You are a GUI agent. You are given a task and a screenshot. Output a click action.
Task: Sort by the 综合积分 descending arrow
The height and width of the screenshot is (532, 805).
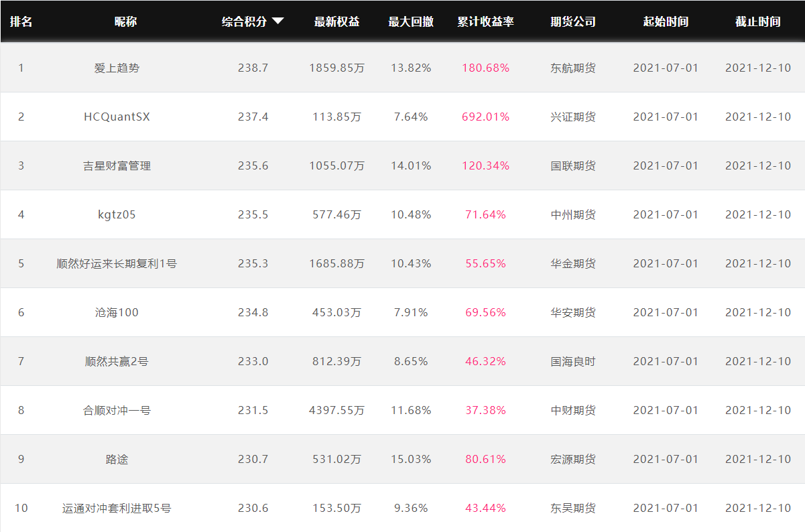coord(277,21)
